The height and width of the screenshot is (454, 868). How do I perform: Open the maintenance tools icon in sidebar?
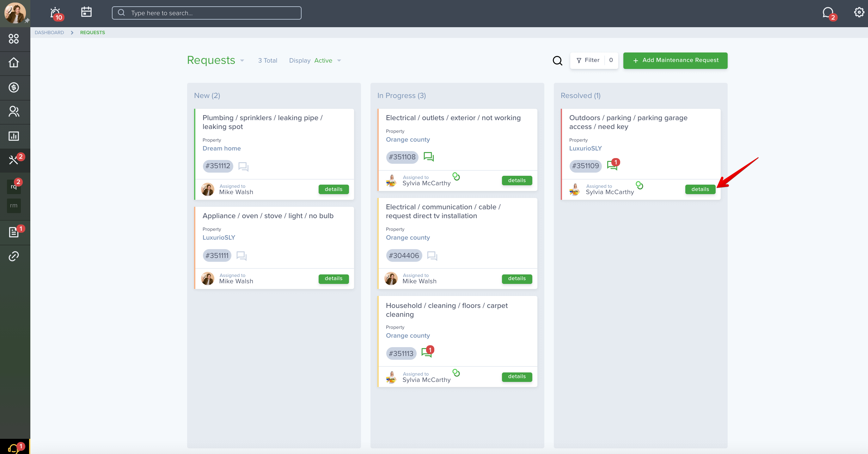(14, 160)
